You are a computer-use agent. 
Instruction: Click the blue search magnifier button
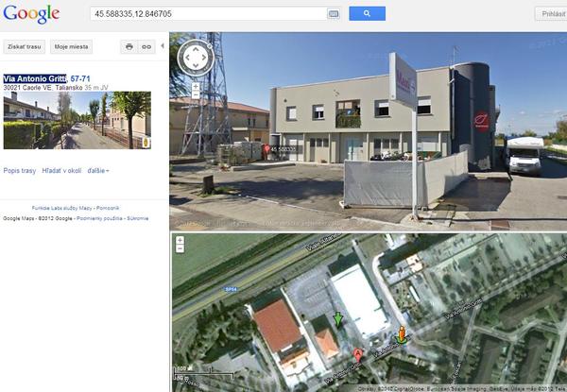point(367,14)
